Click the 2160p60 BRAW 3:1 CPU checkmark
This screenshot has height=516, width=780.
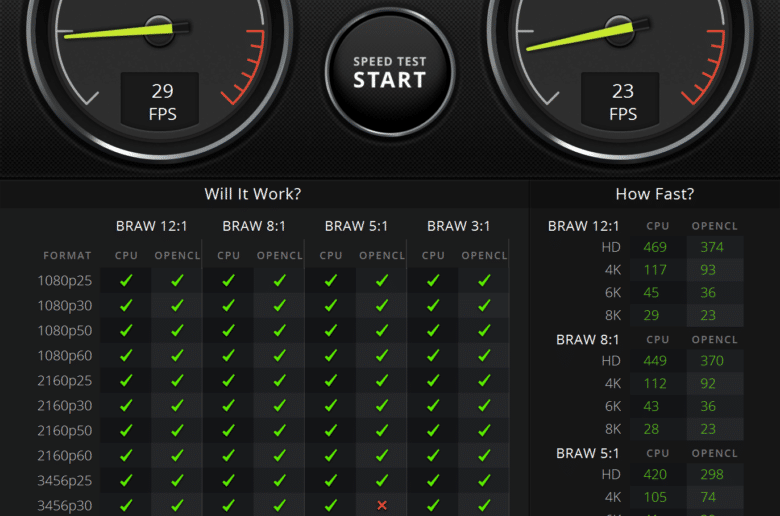[433, 455]
